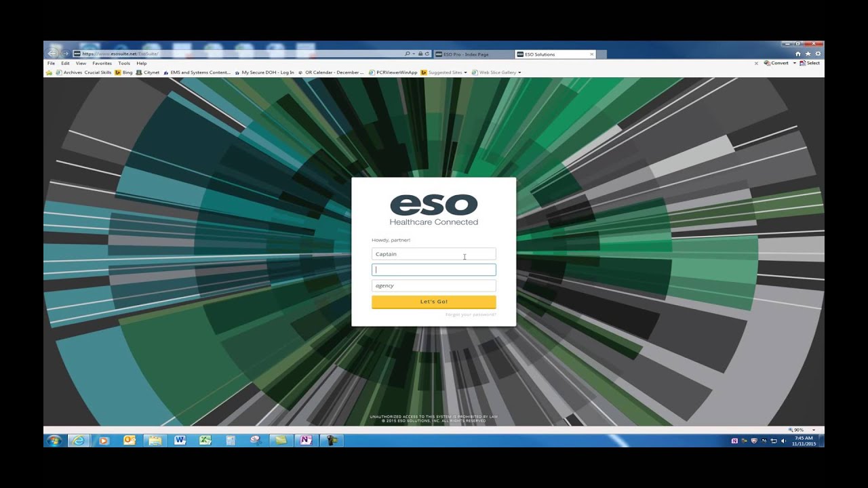Close the ESO Solutions tab

point(591,54)
